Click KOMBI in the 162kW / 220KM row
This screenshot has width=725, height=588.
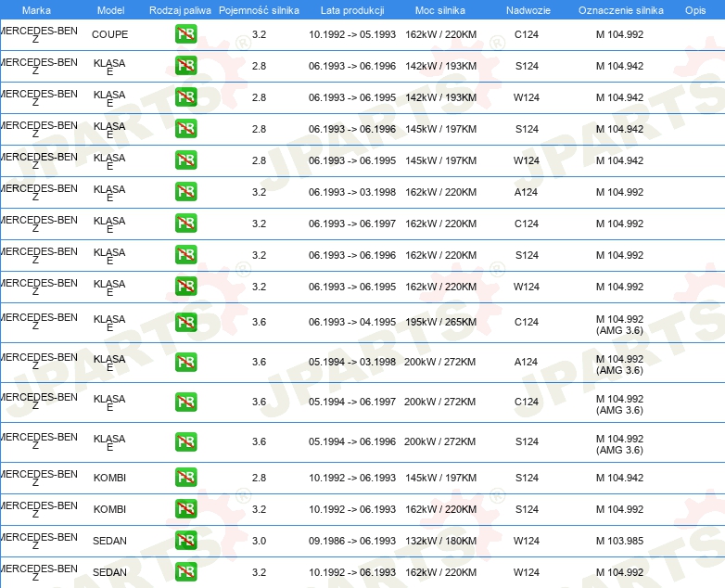point(109,509)
